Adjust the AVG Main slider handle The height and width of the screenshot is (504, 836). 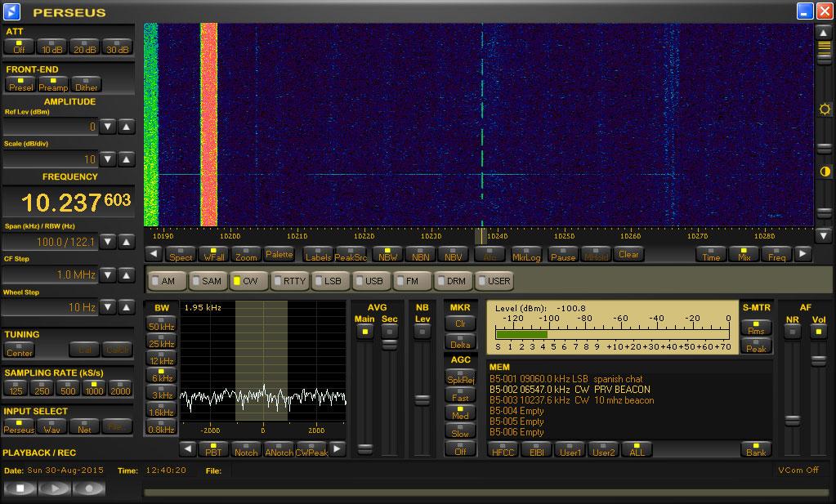(x=365, y=448)
